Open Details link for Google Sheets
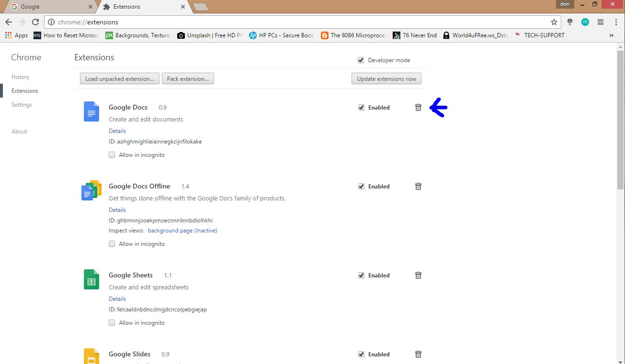 (117, 299)
